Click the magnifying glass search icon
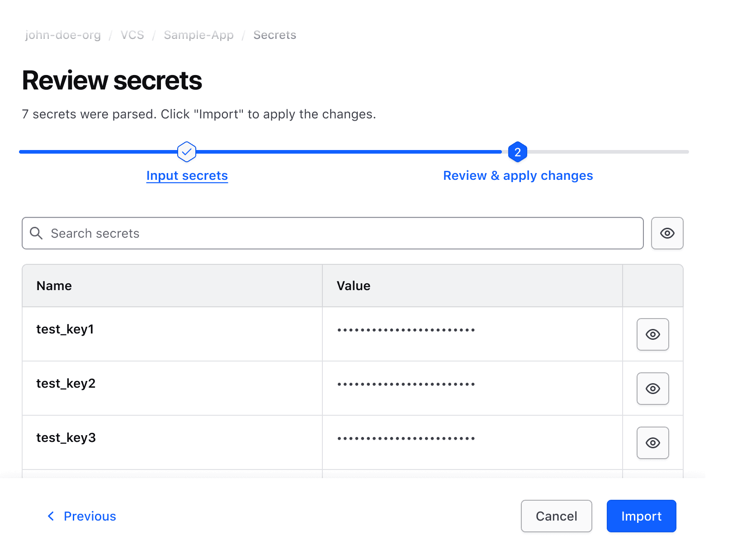Viewport: 756px width, 554px height. (x=36, y=233)
